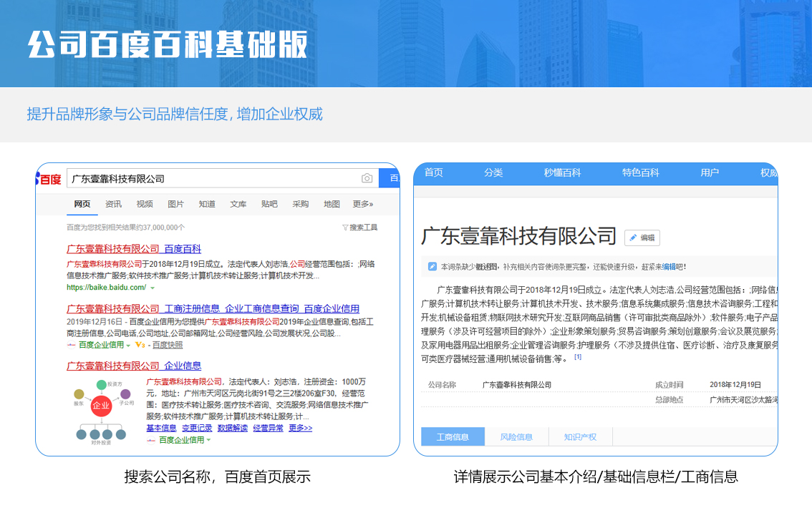Open 特色百科 in the Baike navigation
The height and width of the screenshot is (518, 812).
(x=641, y=172)
